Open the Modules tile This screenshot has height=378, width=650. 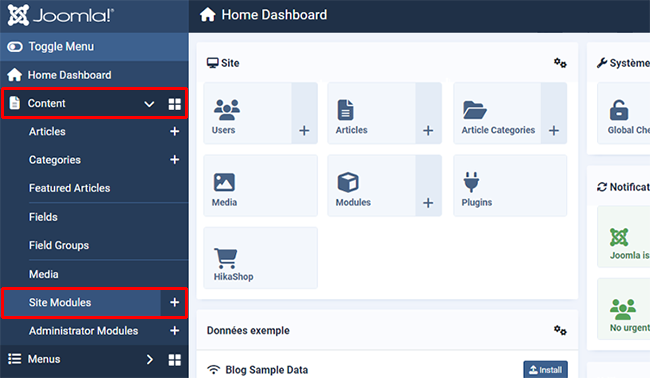[x=372, y=186]
